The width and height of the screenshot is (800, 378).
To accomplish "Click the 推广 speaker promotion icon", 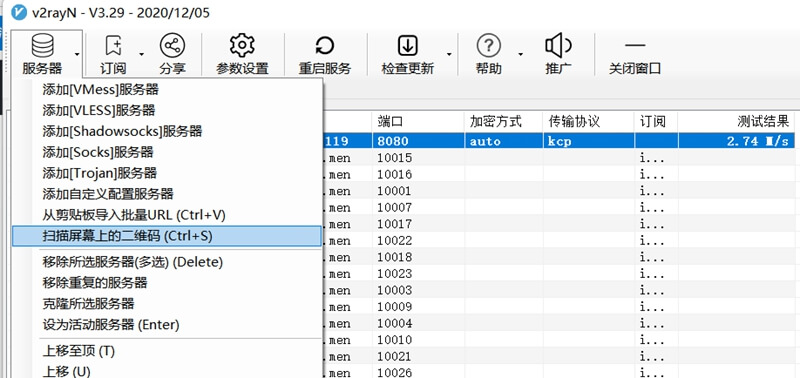I will coord(558,46).
